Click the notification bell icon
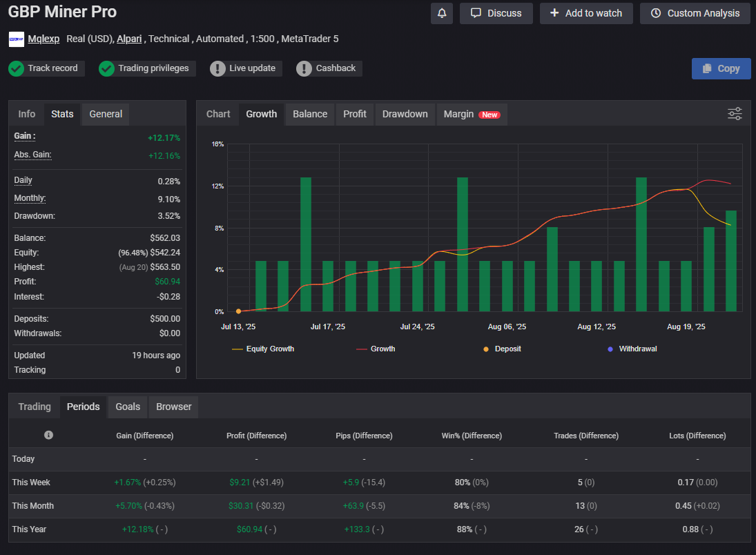Viewport: 756px width, 555px height. point(442,13)
